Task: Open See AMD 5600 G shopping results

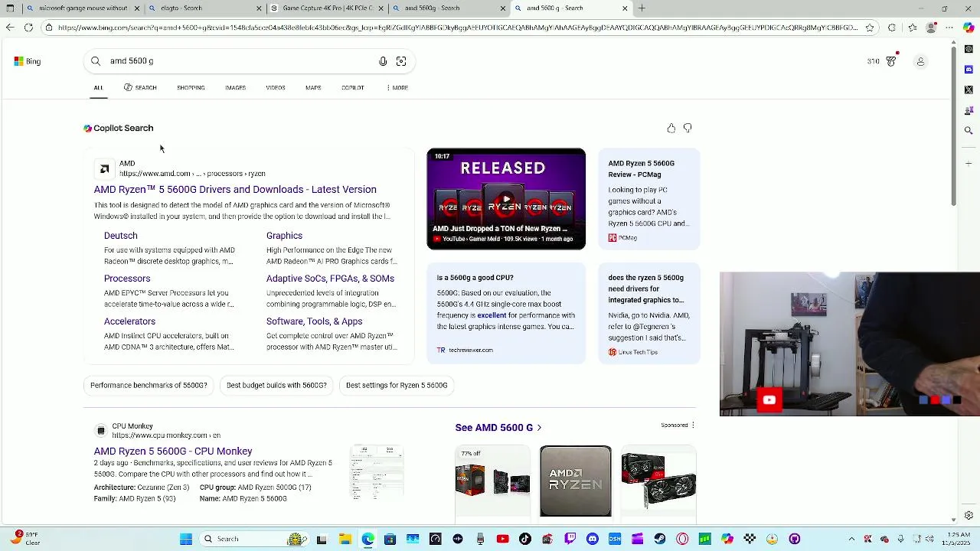Action: point(498,428)
